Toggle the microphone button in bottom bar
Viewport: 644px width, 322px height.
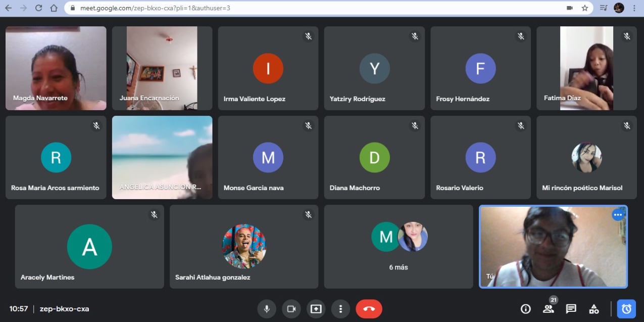pos(266,309)
